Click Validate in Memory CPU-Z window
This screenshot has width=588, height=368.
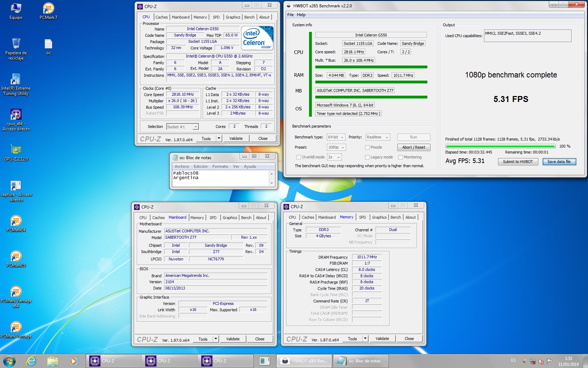click(x=382, y=339)
